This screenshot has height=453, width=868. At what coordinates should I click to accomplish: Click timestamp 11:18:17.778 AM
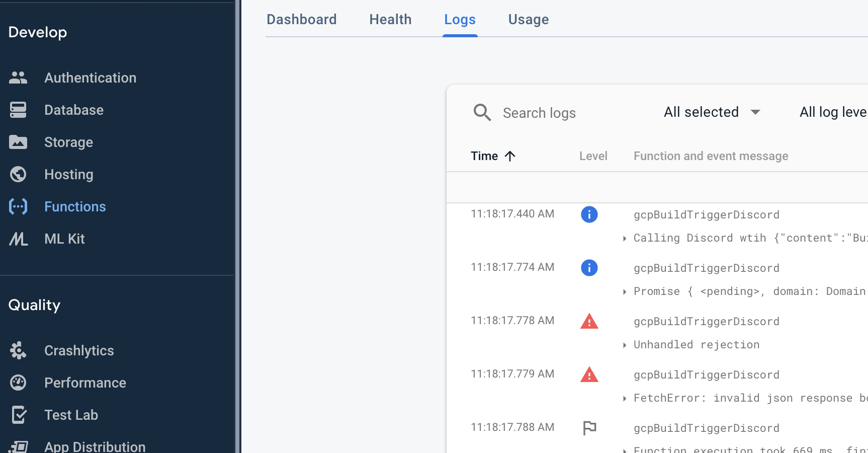point(512,321)
